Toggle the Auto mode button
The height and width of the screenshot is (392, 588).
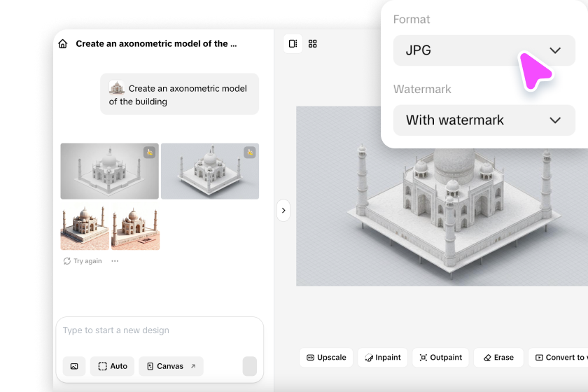[112, 366]
